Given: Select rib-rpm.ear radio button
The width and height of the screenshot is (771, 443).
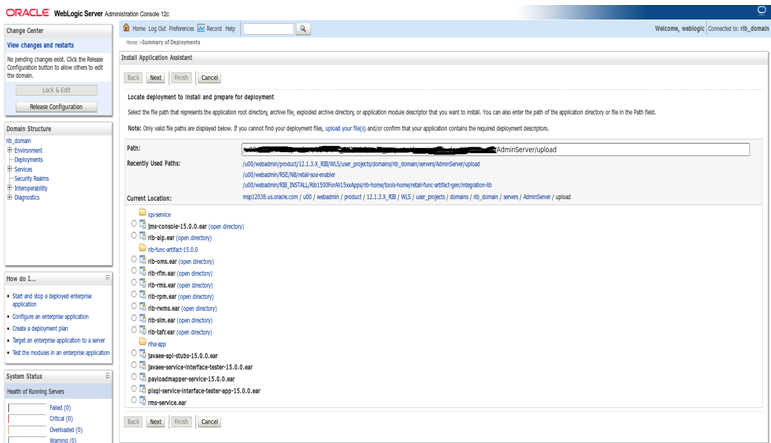Looking at the screenshot, I should coord(134,294).
